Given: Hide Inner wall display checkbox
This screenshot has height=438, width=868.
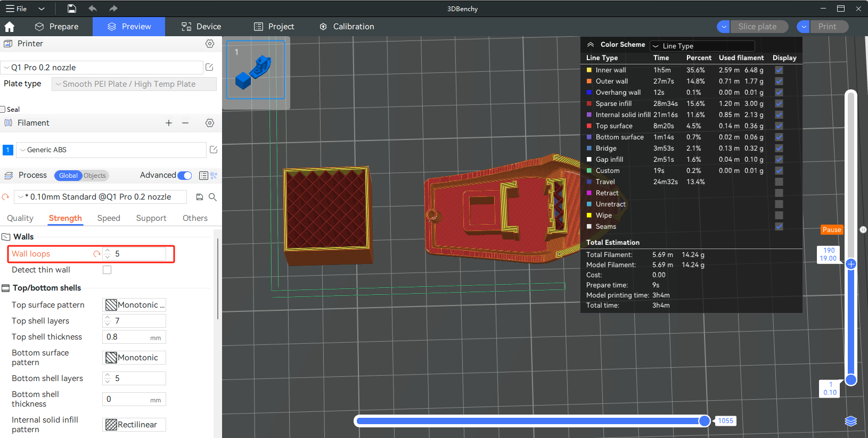Looking at the screenshot, I should [779, 70].
